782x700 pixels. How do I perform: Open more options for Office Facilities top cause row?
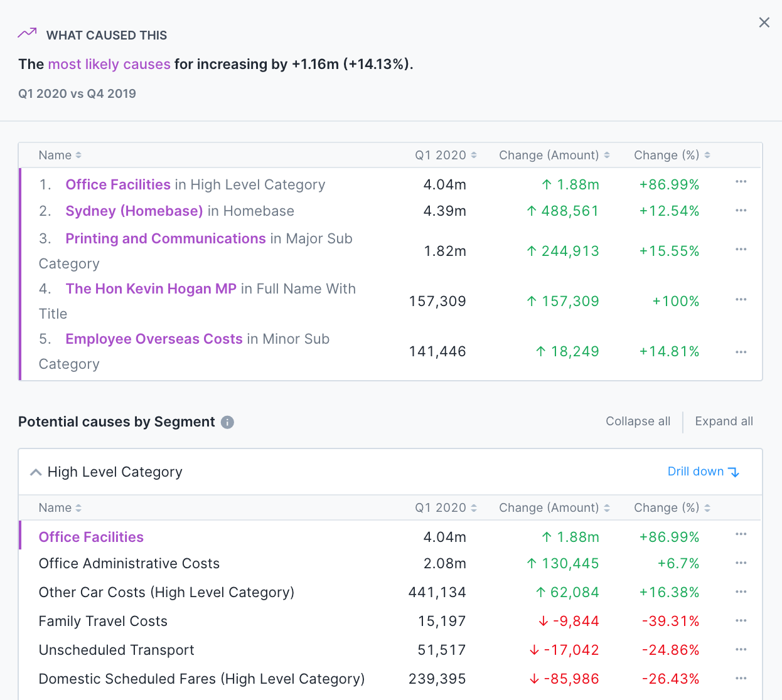[741, 182]
